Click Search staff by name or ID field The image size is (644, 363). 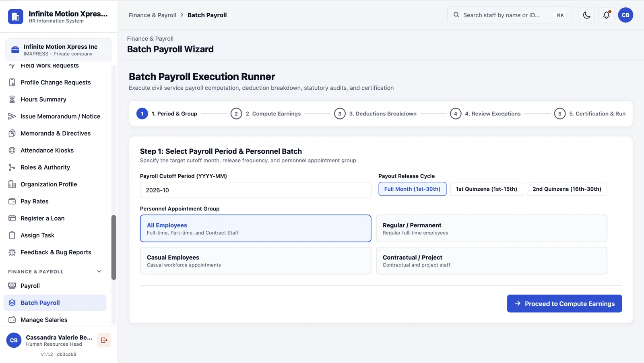coord(510,15)
